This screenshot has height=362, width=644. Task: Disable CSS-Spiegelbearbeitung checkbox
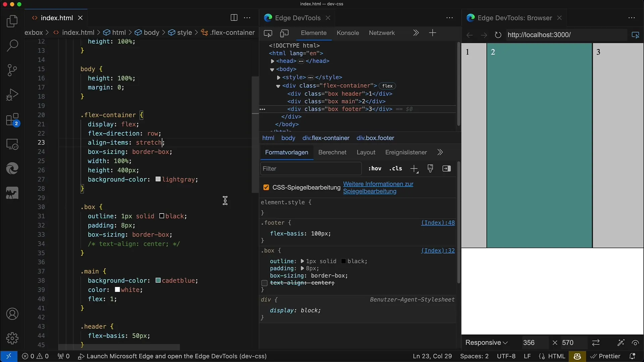(x=266, y=187)
